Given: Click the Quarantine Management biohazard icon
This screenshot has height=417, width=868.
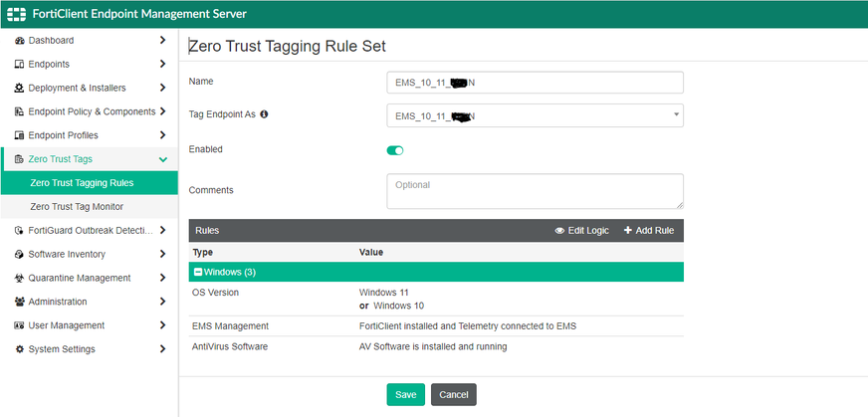Looking at the screenshot, I should click(x=19, y=279).
